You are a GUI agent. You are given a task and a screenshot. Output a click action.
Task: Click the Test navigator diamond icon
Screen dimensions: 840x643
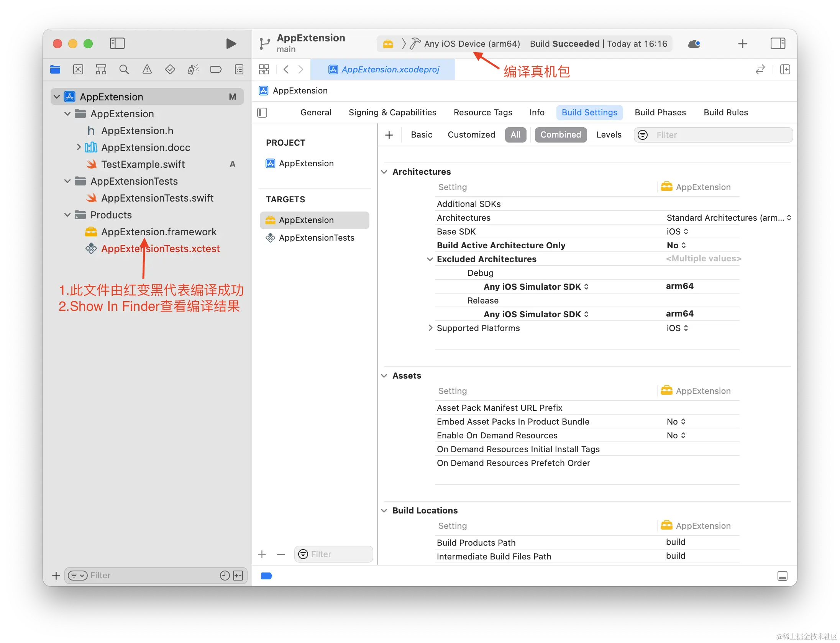click(x=170, y=69)
